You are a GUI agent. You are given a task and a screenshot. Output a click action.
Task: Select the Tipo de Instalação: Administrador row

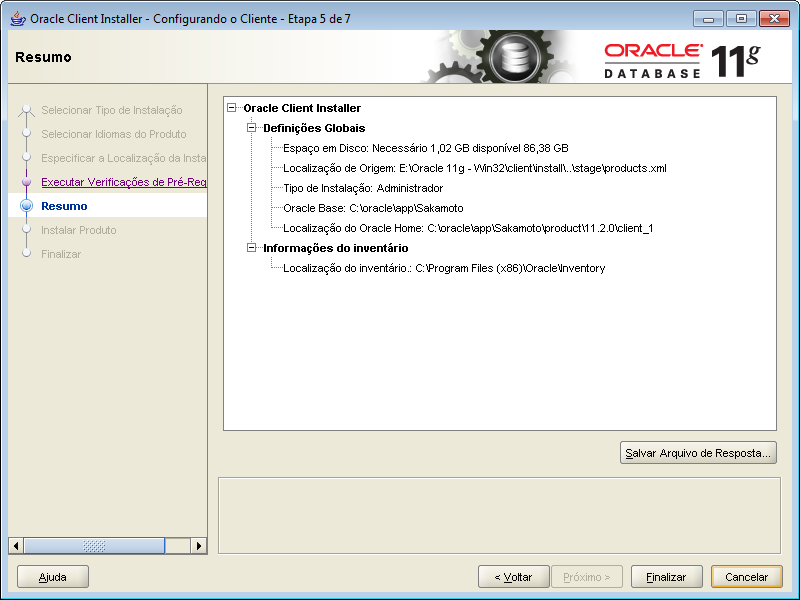[x=363, y=188]
